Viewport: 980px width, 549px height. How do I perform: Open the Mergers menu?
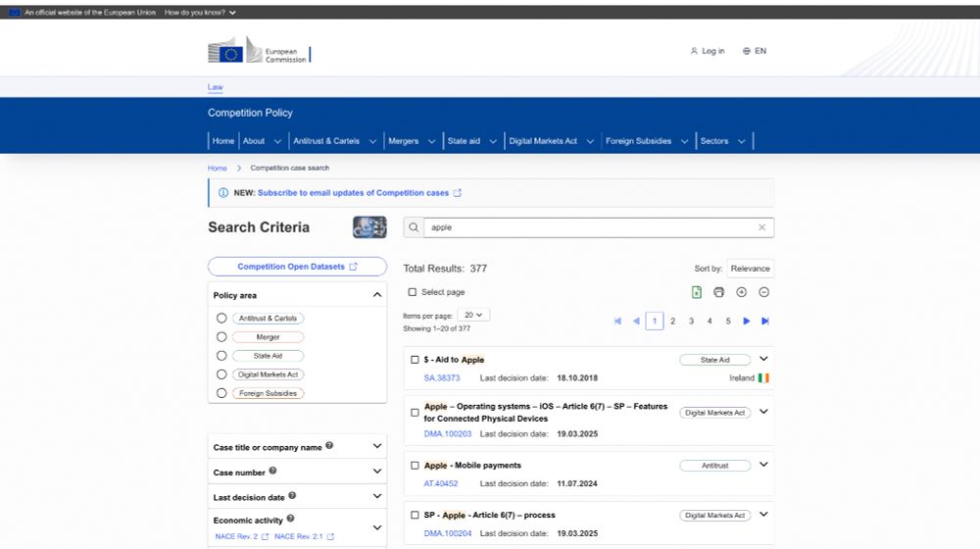tap(412, 141)
